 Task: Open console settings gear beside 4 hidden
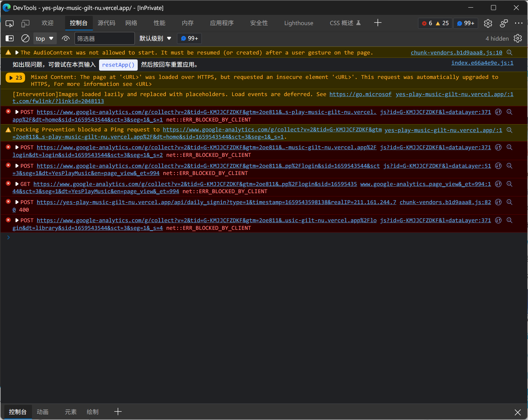tap(518, 38)
